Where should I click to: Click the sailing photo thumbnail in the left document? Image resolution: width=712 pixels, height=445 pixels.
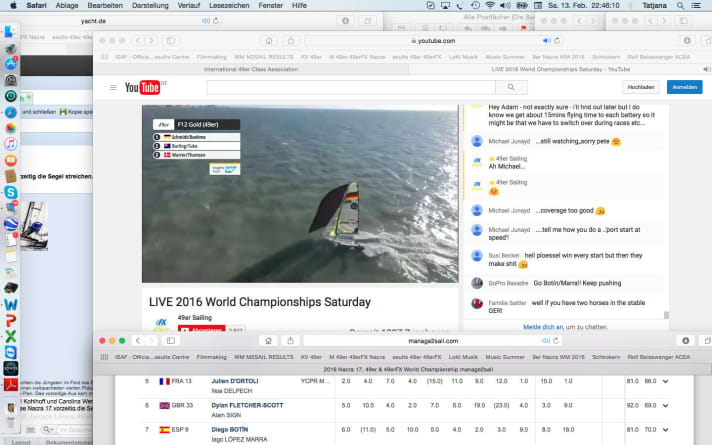(x=34, y=226)
